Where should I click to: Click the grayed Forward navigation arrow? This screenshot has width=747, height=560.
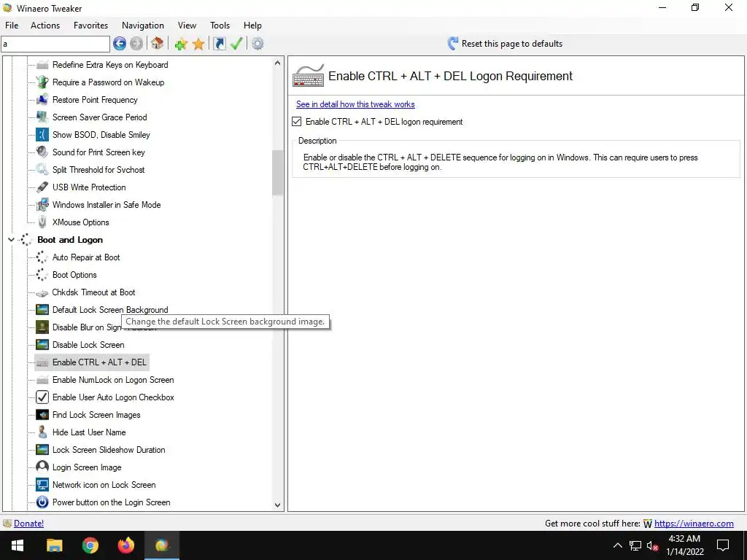(x=136, y=44)
